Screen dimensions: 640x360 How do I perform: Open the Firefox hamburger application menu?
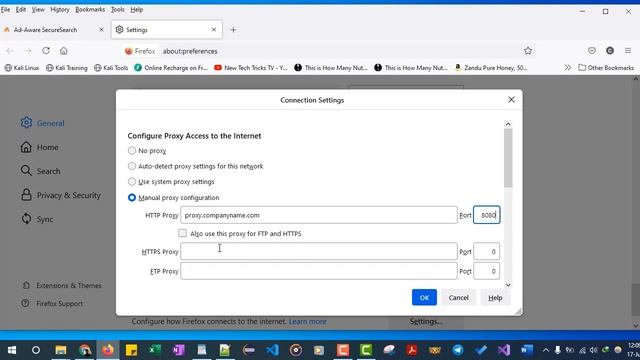(628, 51)
